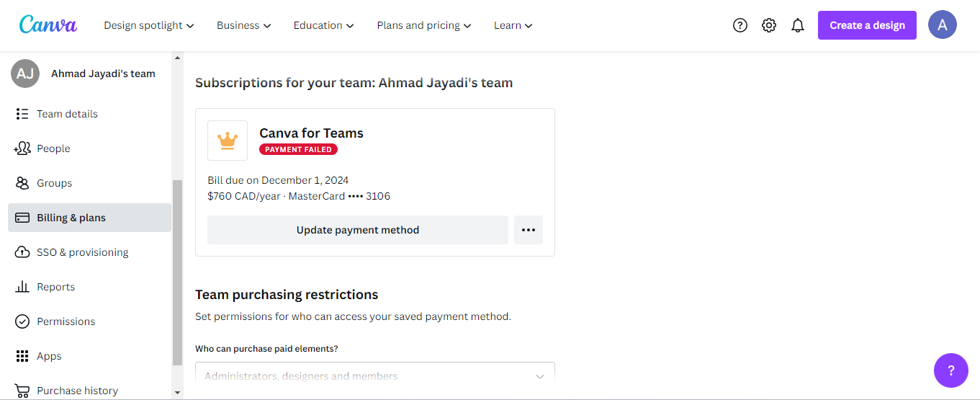
Task: Click the People icon in sidebar
Action: (x=22, y=148)
